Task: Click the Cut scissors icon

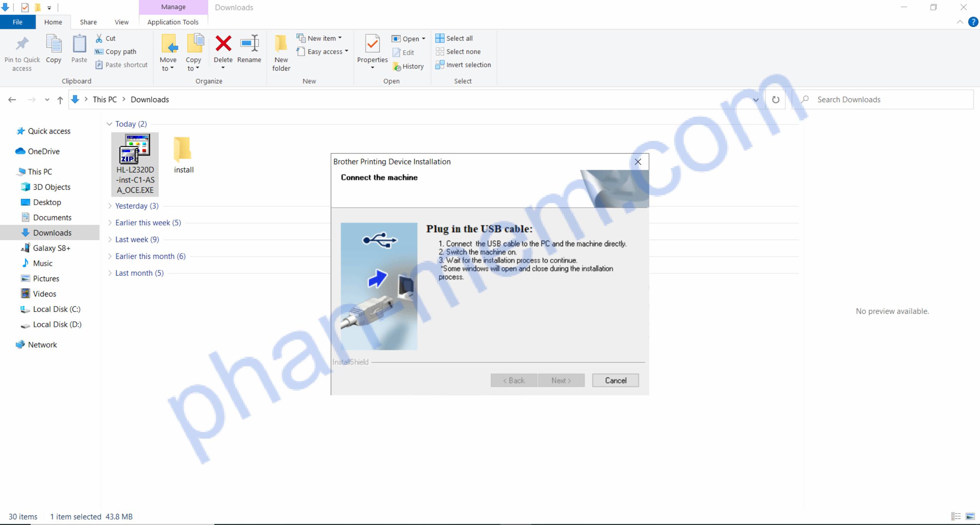Action: coord(99,38)
